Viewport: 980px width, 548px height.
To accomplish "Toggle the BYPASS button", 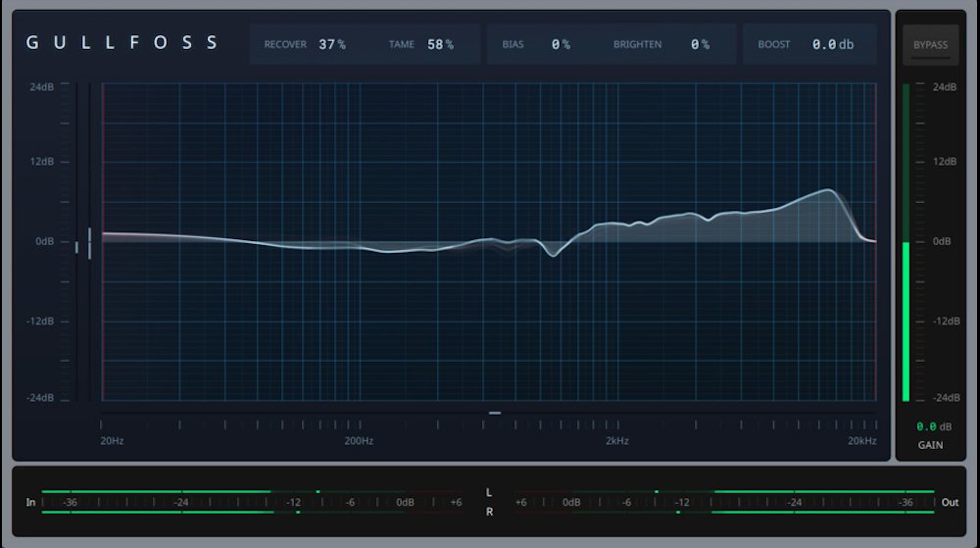I will click(x=930, y=45).
